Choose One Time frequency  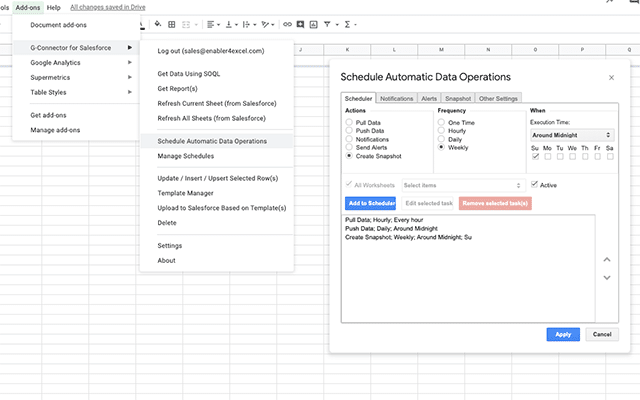(x=441, y=122)
